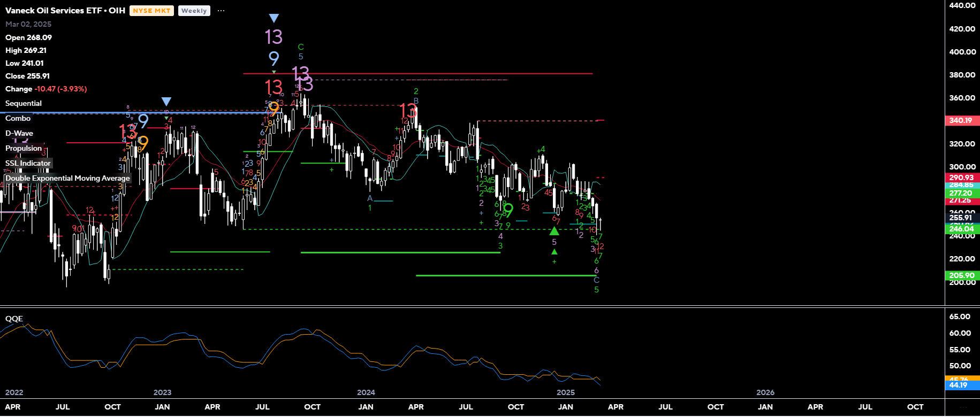Viewport: 980px width, 417px height.
Task: Select the Sequential indicator label
Action: [24, 103]
